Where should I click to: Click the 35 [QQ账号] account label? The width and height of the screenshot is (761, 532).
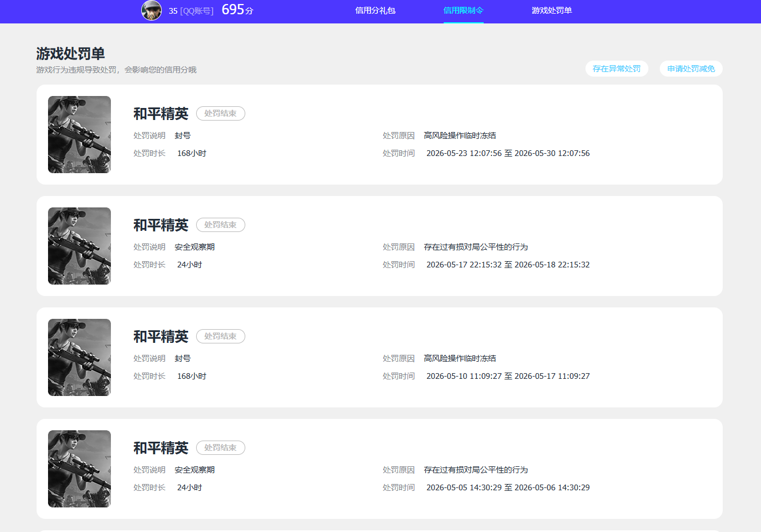[x=191, y=11]
